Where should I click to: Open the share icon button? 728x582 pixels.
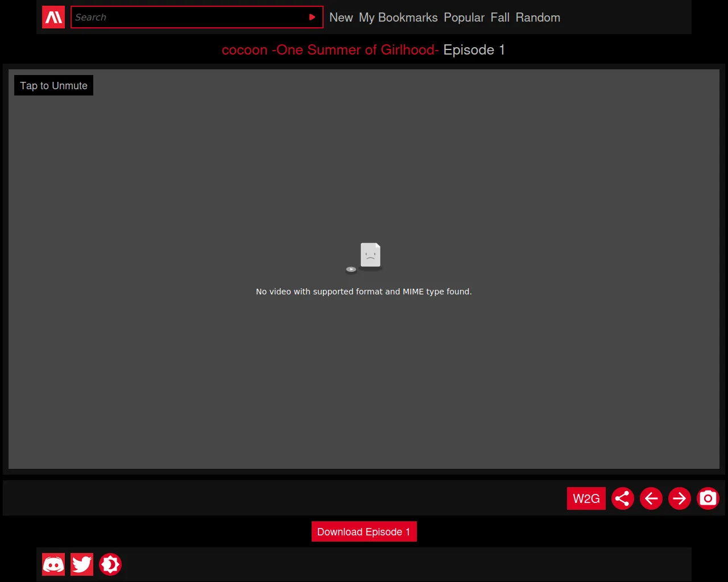pos(623,498)
